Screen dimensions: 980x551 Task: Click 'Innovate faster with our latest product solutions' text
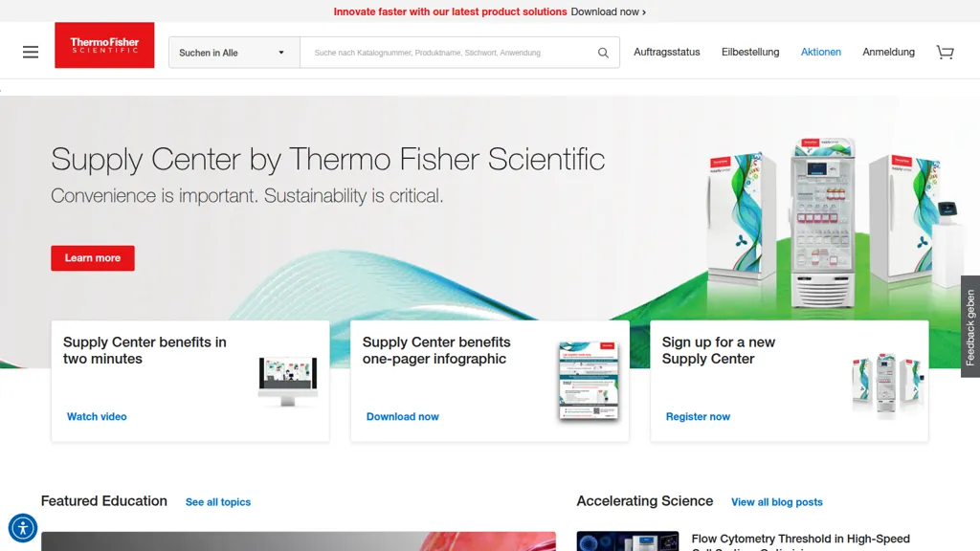(450, 11)
